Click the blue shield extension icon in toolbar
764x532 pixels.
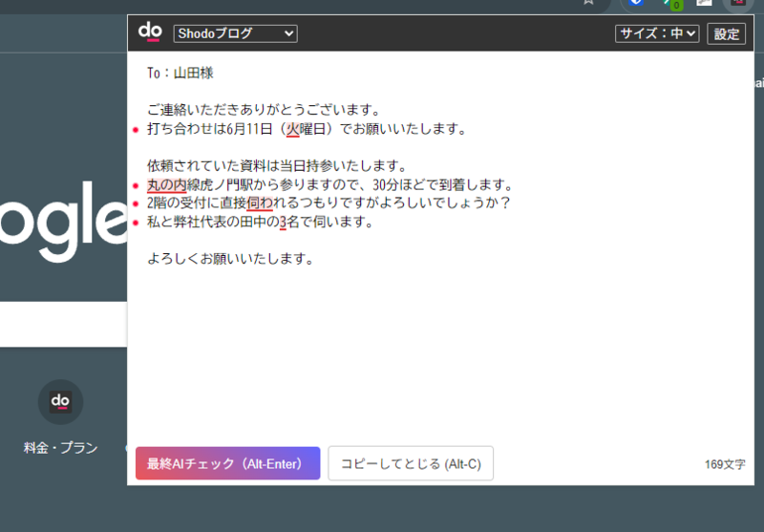click(636, 3)
